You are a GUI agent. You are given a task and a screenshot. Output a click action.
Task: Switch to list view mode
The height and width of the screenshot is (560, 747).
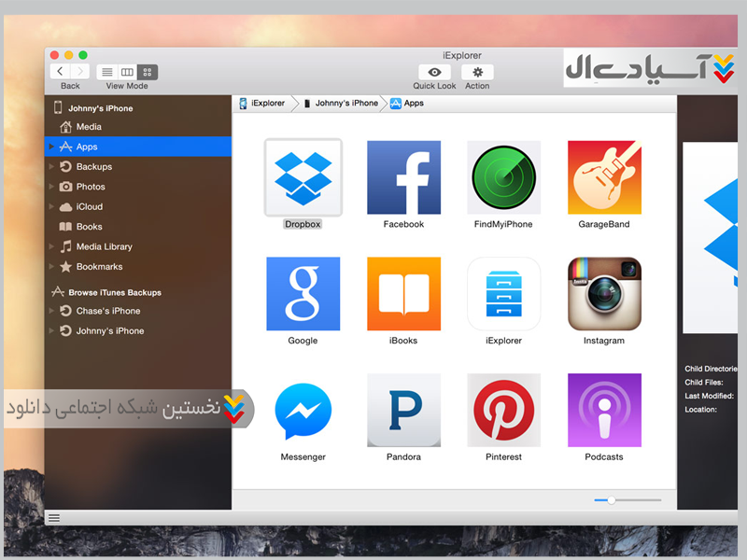(107, 72)
